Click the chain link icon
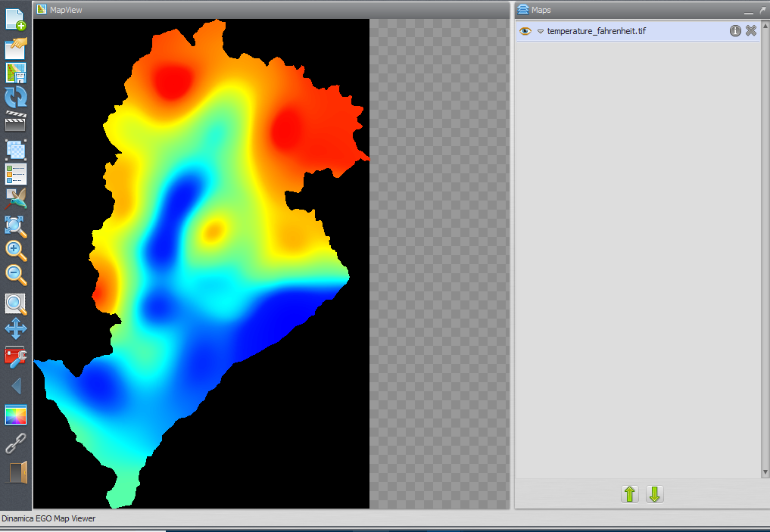The height and width of the screenshot is (532, 770). point(16,443)
